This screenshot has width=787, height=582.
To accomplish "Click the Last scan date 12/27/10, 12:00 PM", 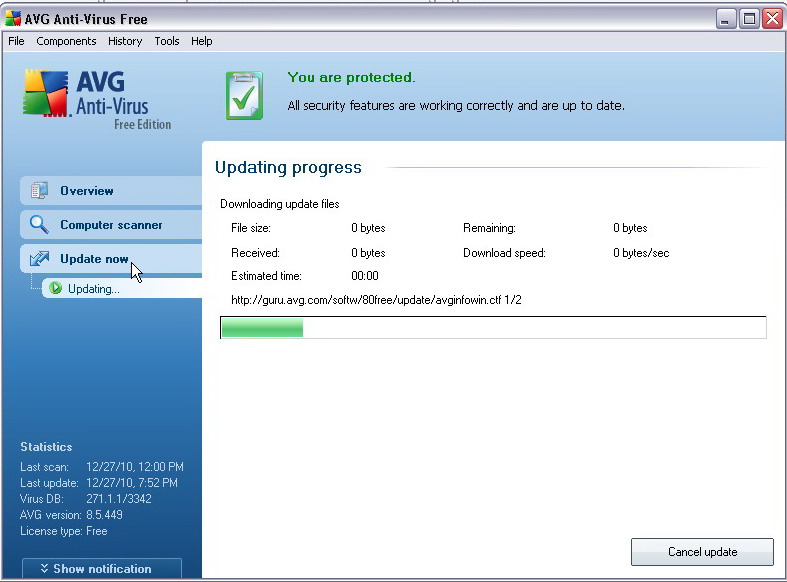I will tap(135, 467).
